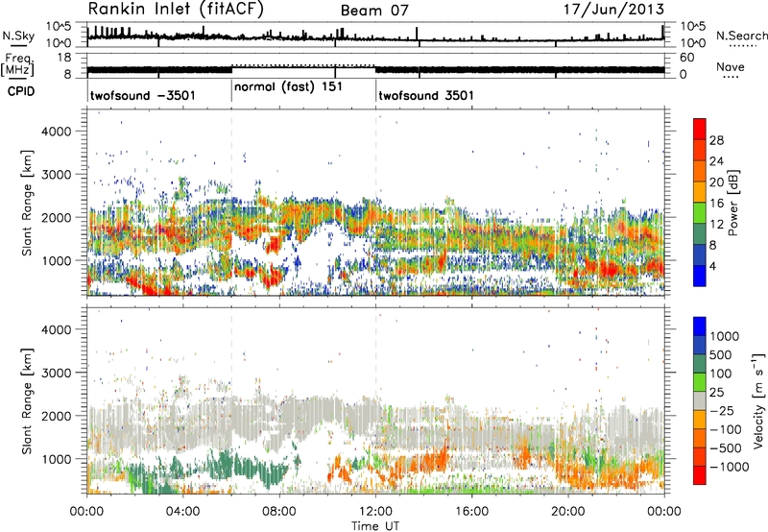Click the '12' label on Power color bar
This screenshot has width=768, height=532.
click(716, 225)
